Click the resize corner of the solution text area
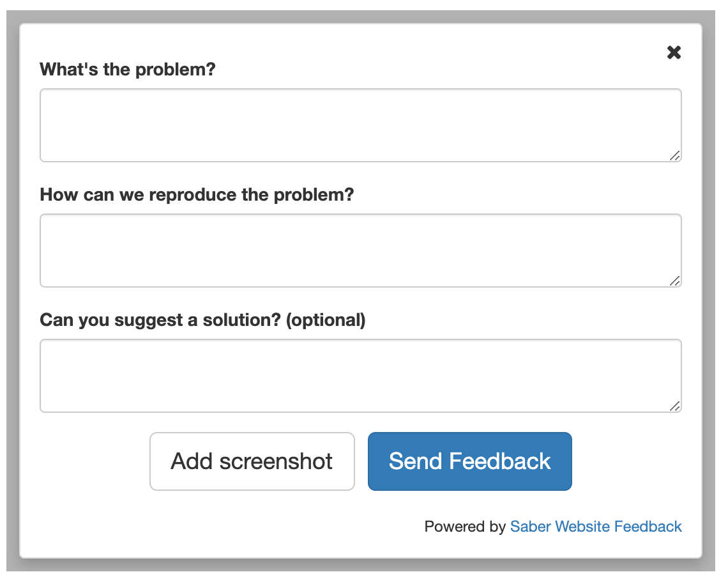The image size is (728, 579). click(675, 406)
